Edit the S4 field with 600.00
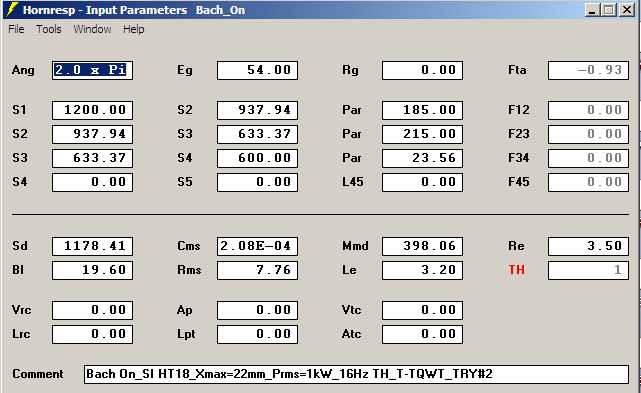 tap(258, 158)
